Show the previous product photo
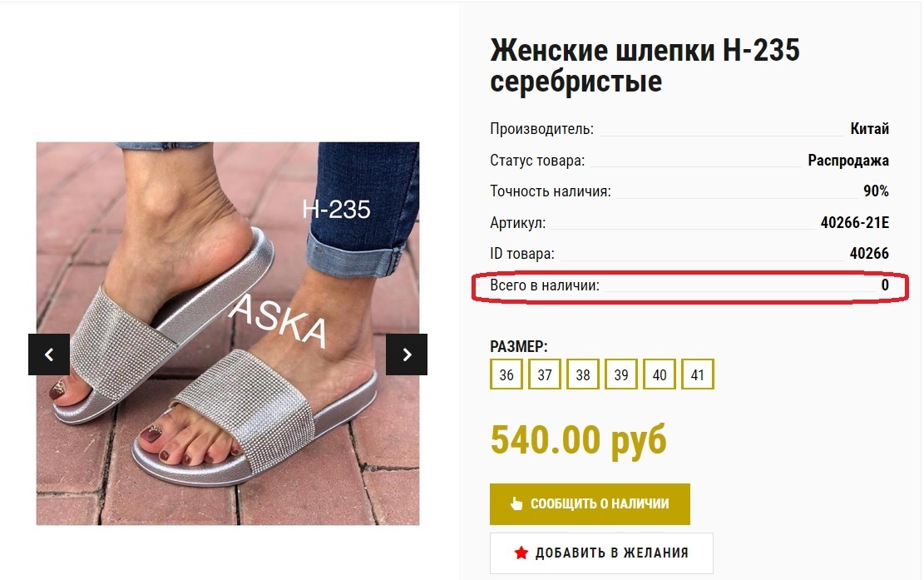The height and width of the screenshot is (580, 924). [x=49, y=354]
